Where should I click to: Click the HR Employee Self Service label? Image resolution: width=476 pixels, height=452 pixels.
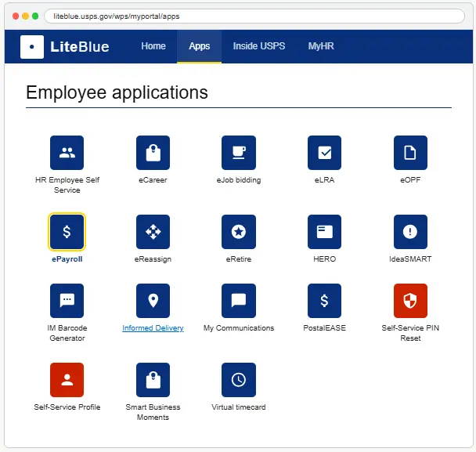coord(67,185)
